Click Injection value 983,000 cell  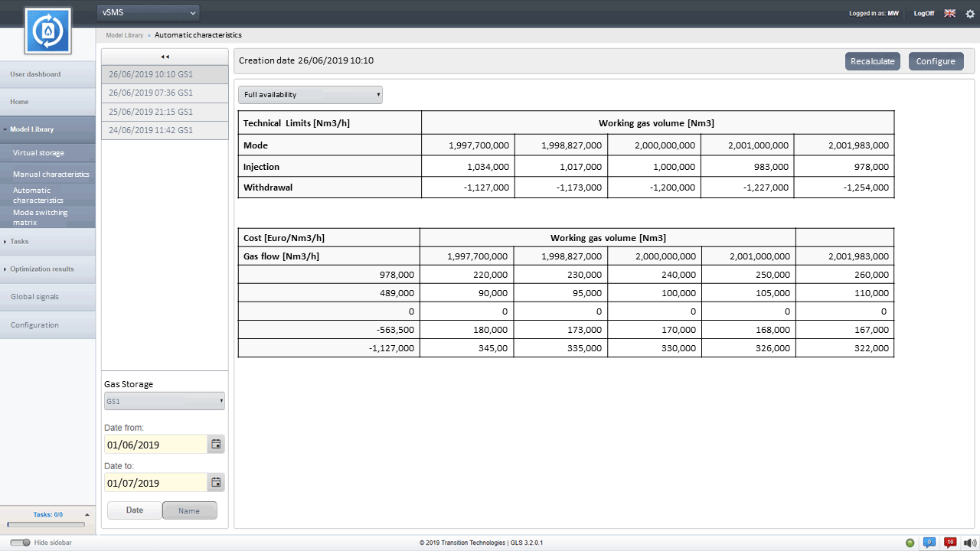click(747, 166)
